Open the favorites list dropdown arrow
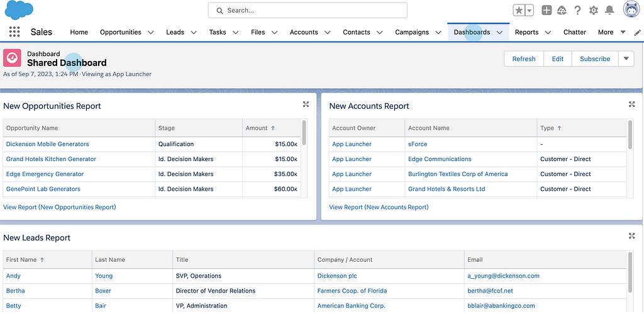Image resolution: width=644 pixels, height=314 pixels. pyautogui.click(x=530, y=11)
